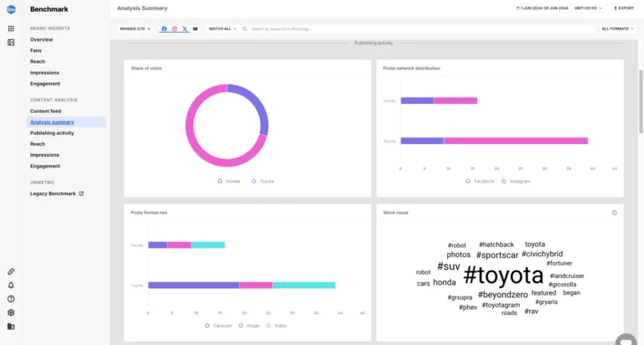Click #civichybrid in the word cloud

click(543, 254)
